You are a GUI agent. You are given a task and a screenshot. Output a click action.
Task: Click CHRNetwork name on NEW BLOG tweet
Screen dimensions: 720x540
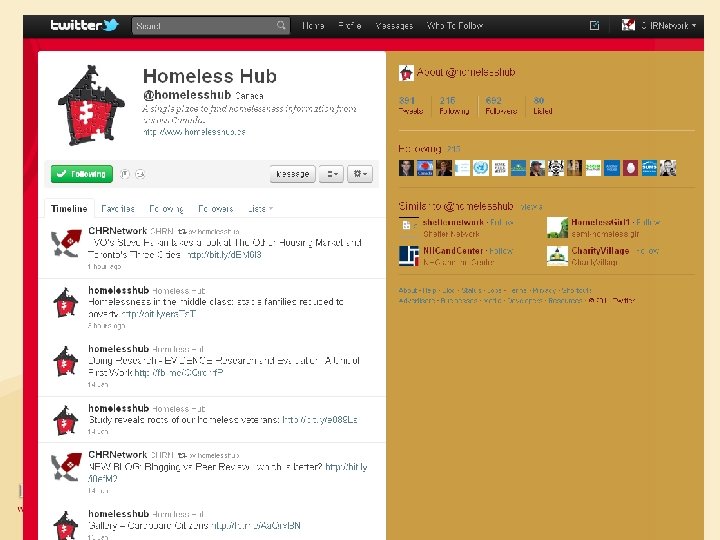coord(118,455)
